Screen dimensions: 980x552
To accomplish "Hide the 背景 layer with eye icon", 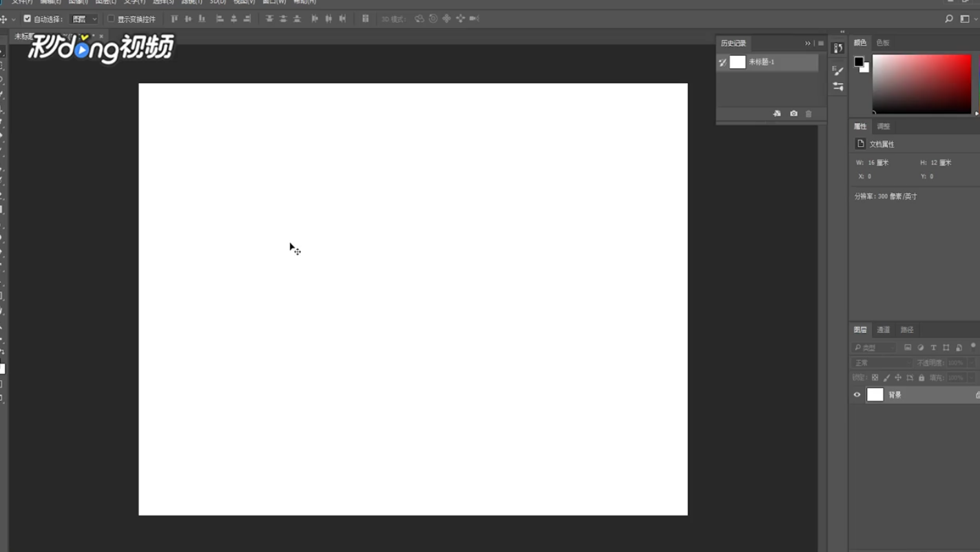I will click(x=857, y=395).
